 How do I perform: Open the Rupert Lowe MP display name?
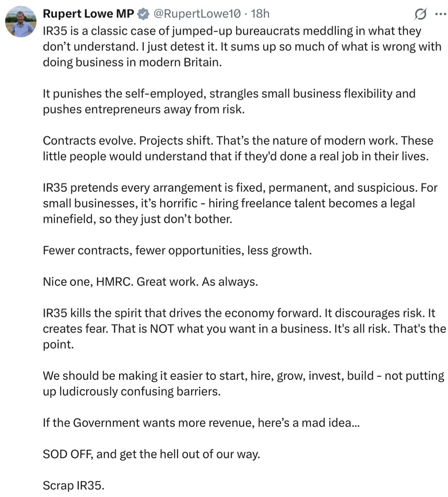coord(89,14)
